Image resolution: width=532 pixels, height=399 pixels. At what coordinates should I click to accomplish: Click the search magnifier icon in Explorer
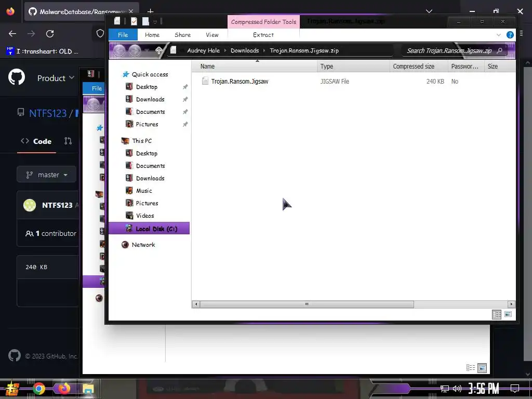(x=499, y=50)
